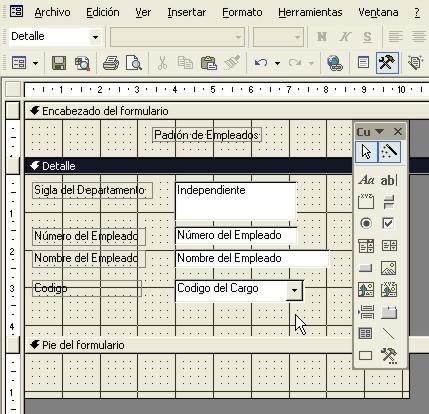Select the Padrón de Empleados title label
The width and height of the screenshot is (429, 414).
207,135
